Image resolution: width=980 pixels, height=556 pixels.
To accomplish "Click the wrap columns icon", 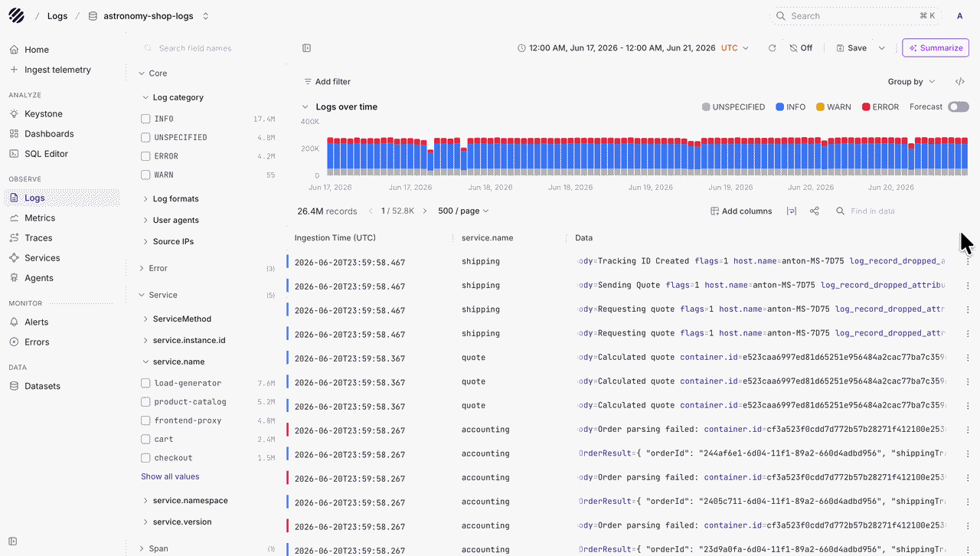I will pyautogui.click(x=792, y=211).
